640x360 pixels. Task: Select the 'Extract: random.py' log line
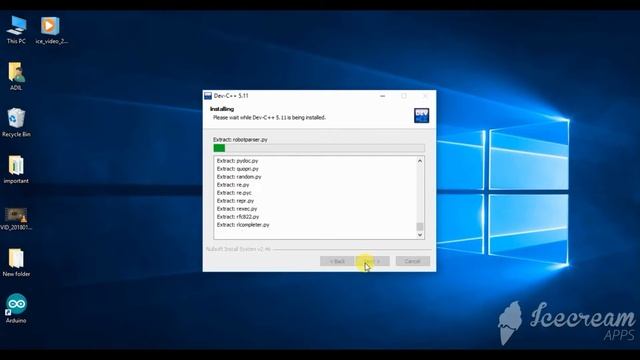[239, 177]
